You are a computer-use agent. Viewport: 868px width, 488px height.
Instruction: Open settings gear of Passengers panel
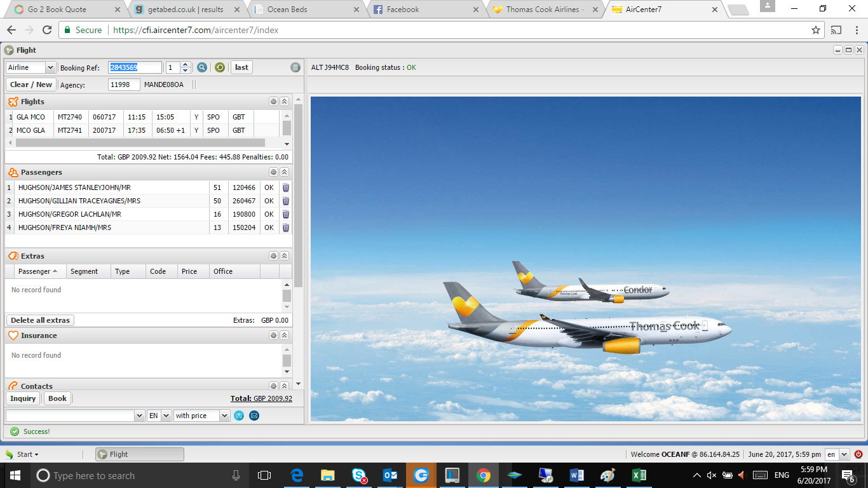(x=273, y=172)
